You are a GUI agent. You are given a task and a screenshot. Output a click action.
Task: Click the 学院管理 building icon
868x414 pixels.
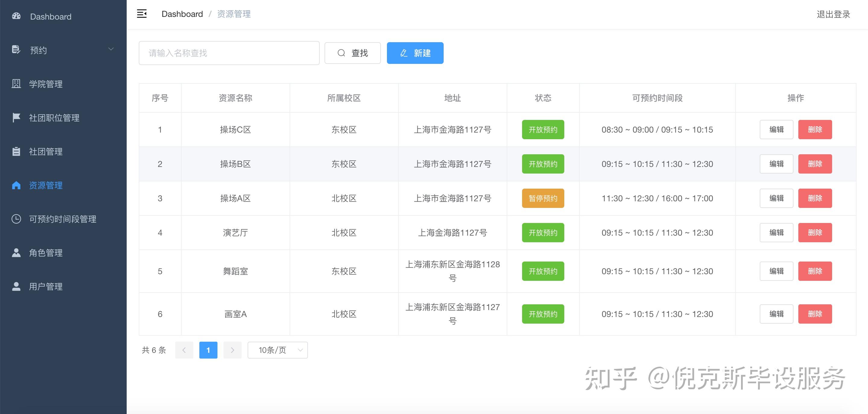(16, 83)
